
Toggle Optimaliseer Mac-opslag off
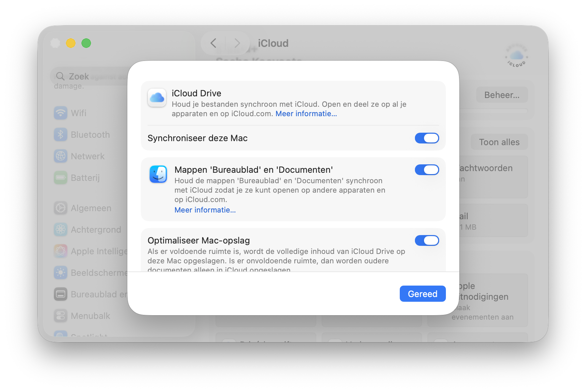(x=427, y=240)
